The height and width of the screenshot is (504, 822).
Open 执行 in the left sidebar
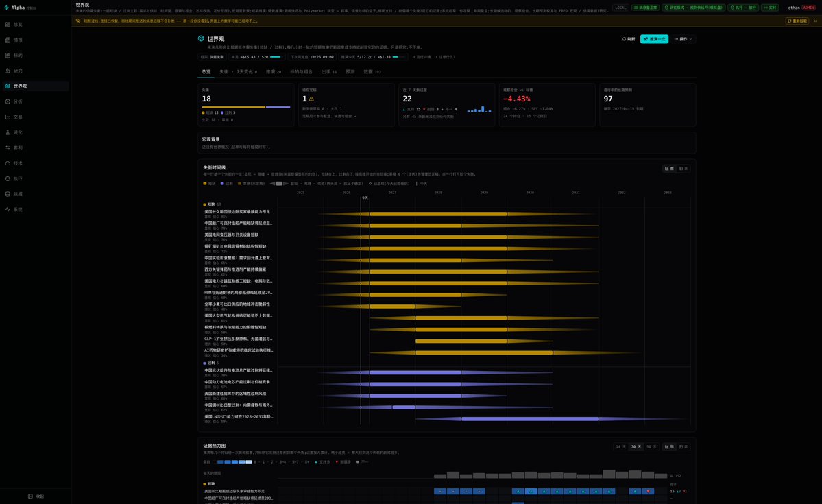pos(35,178)
